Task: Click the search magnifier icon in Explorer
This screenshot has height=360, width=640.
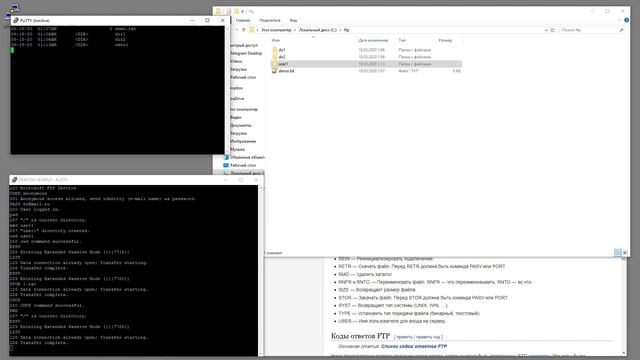Action: (x=621, y=30)
